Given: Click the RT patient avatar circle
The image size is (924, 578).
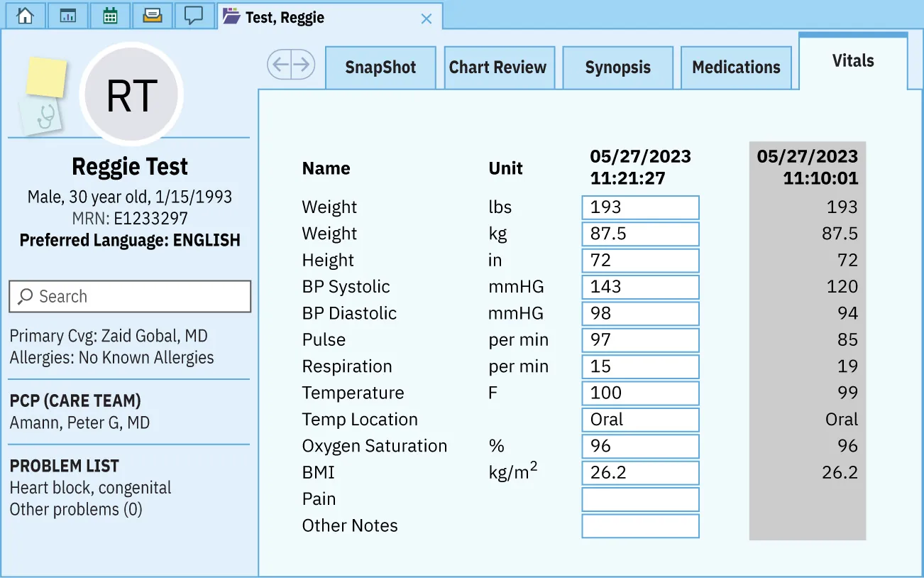Looking at the screenshot, I should click(x=131, y=93).
